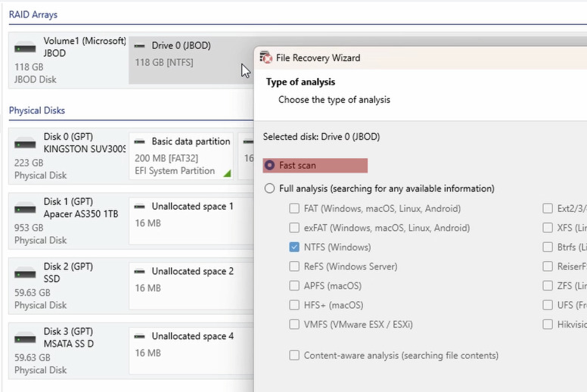Click the Basic data partition icon

pyautogui.click(x=140, y=142)
